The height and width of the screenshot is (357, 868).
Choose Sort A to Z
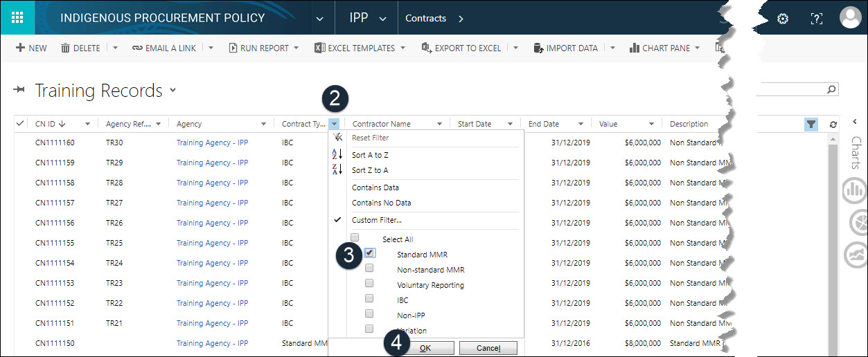point(370,155)
